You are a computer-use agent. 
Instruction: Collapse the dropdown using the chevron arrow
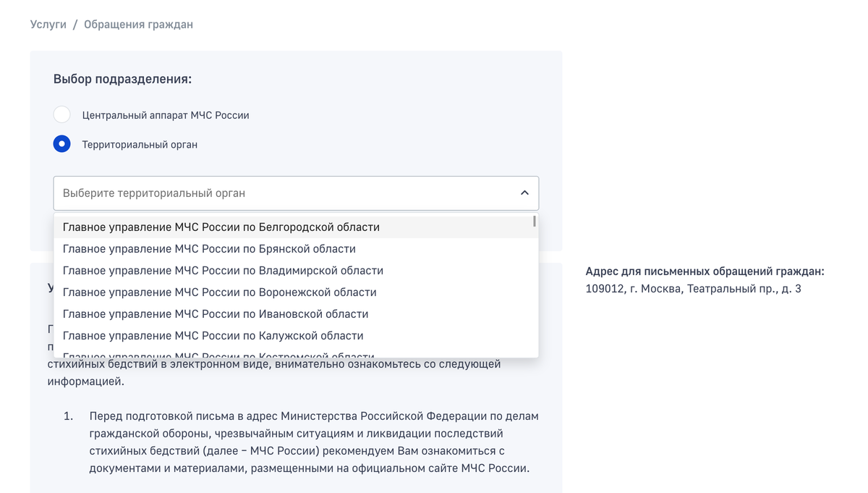524,193
